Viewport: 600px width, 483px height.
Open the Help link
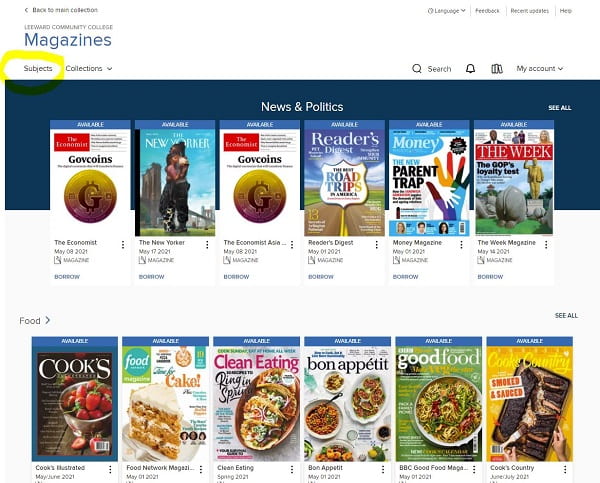566,11
